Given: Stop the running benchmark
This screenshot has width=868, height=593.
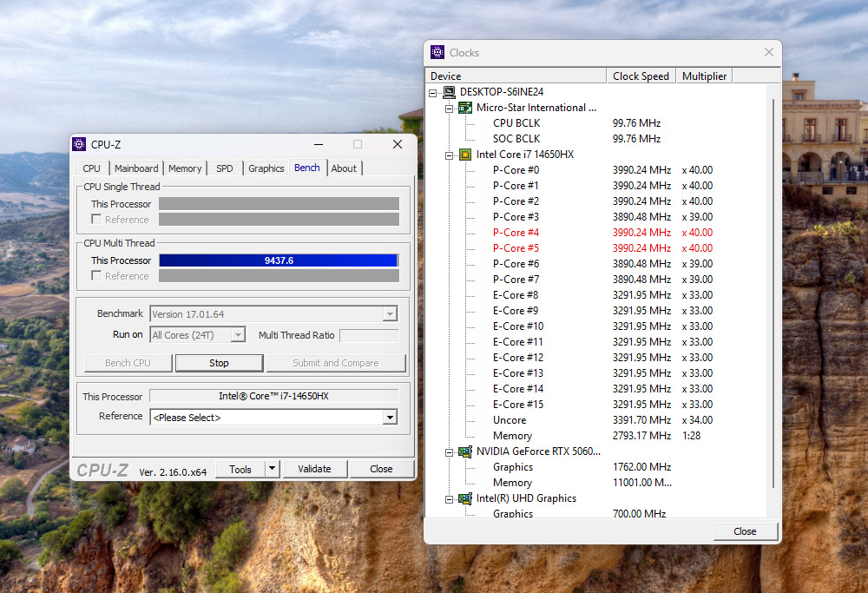Looking at the screenshot, I should 219,363.
